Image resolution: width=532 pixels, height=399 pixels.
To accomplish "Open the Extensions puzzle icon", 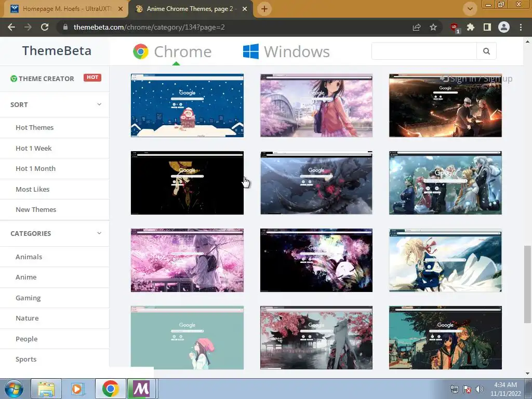I will (471, 27).
